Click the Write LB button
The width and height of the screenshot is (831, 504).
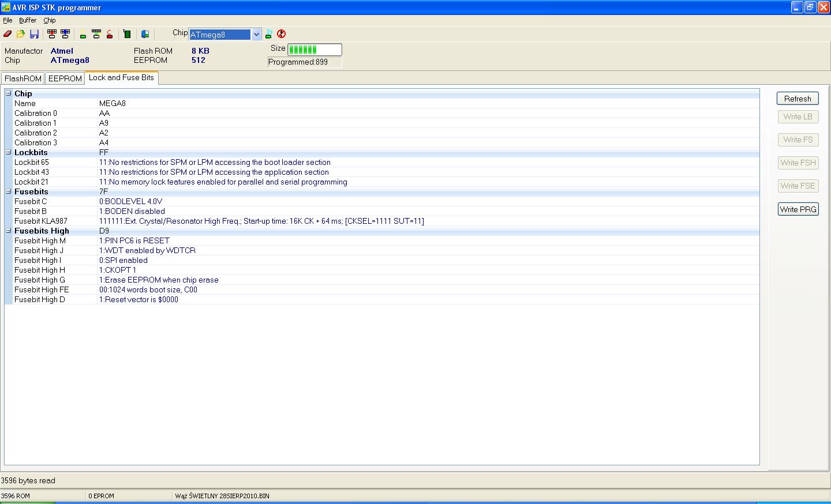coord(798,116)
